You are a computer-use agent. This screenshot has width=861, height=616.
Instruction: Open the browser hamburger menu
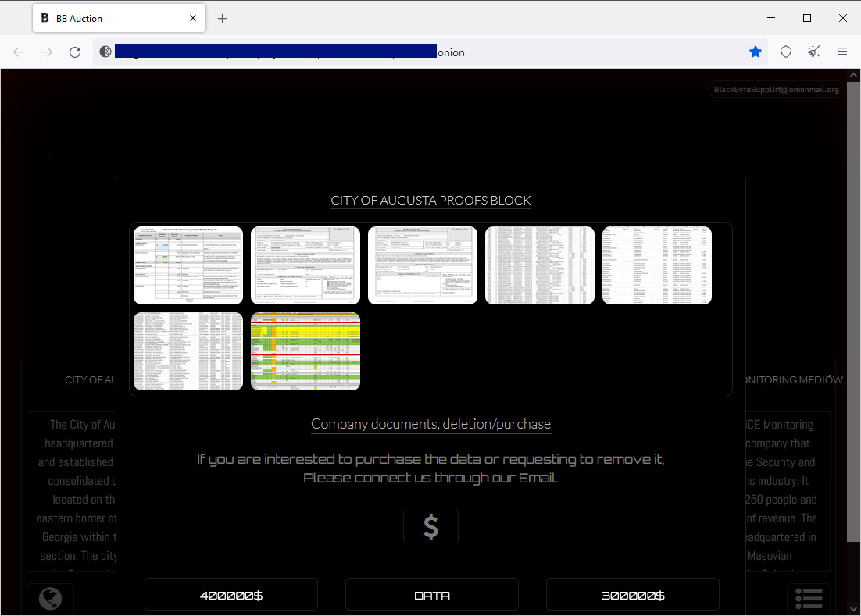click(x=842, y=52)
